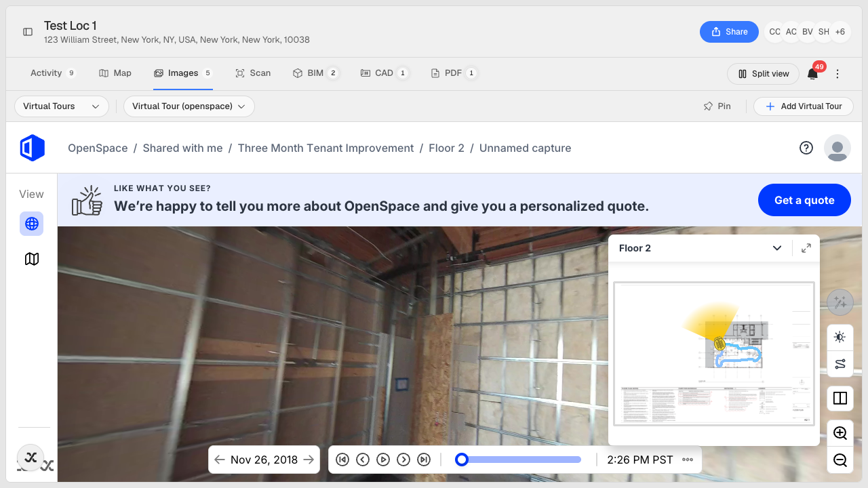
Task: Open Three Month Tenant Improvement breadcrumb
Action: click(x=325, y=148)
